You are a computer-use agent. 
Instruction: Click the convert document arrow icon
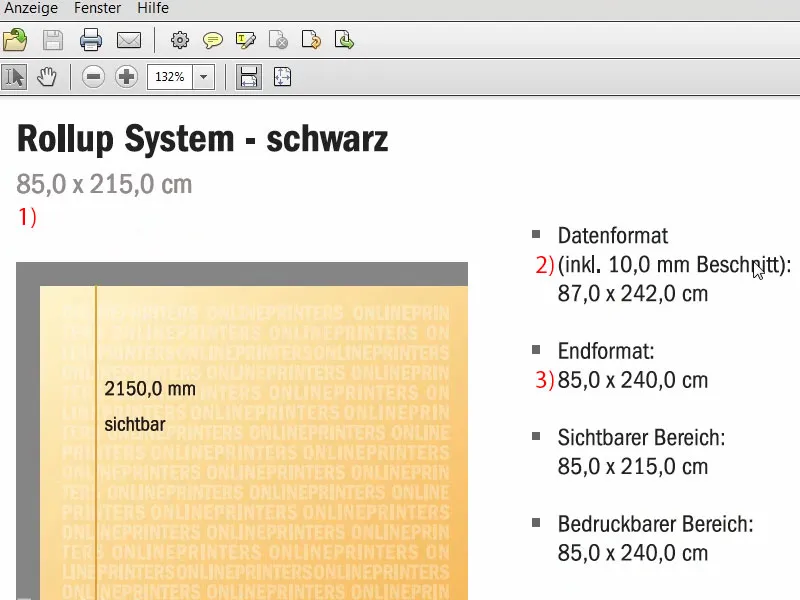tap(311, 40)
